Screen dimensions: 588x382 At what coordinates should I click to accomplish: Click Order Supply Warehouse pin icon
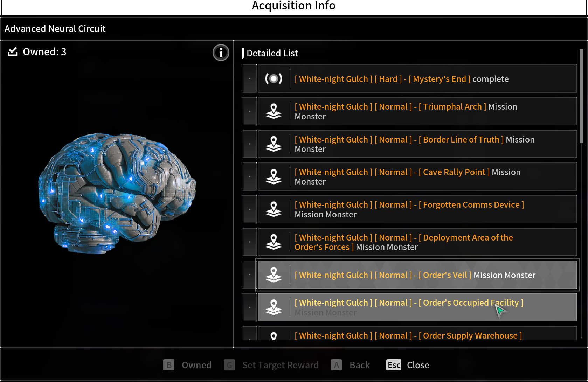274,336
